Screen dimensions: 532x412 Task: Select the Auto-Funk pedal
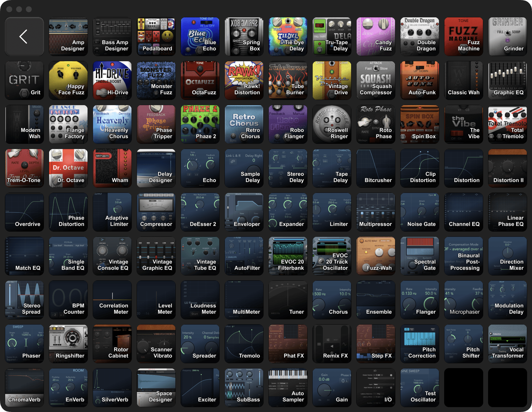(420, 80)
